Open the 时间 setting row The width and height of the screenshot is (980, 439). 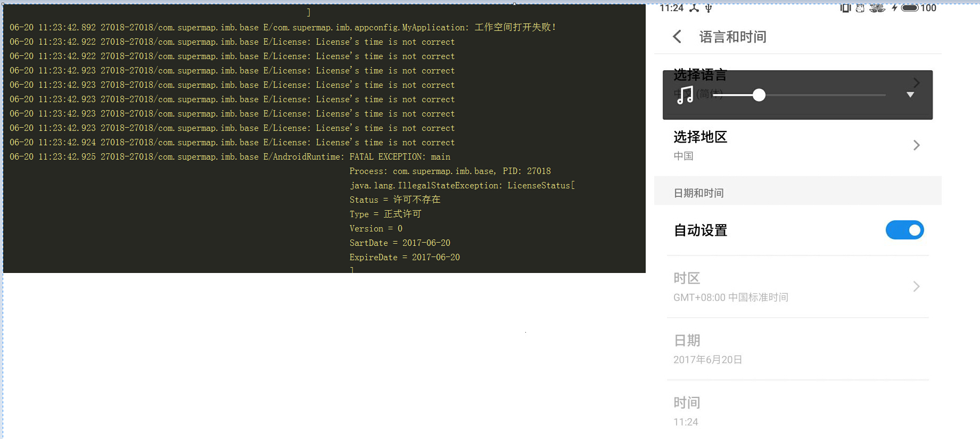[797, 410]
